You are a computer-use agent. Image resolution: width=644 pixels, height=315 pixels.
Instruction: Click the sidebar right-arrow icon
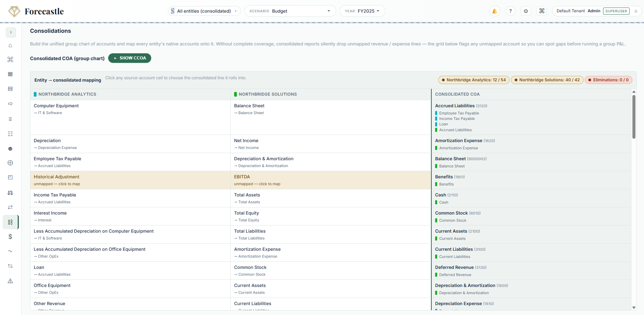tap(10, 104)
